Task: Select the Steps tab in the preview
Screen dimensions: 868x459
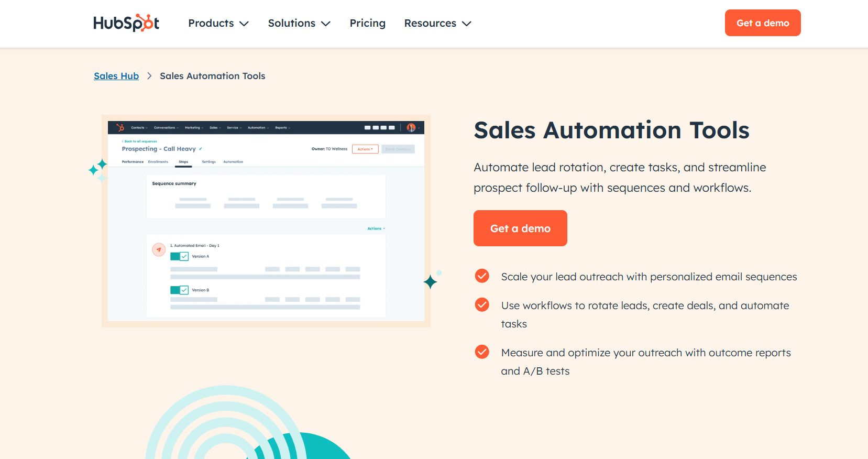Action: click(183, 162)
